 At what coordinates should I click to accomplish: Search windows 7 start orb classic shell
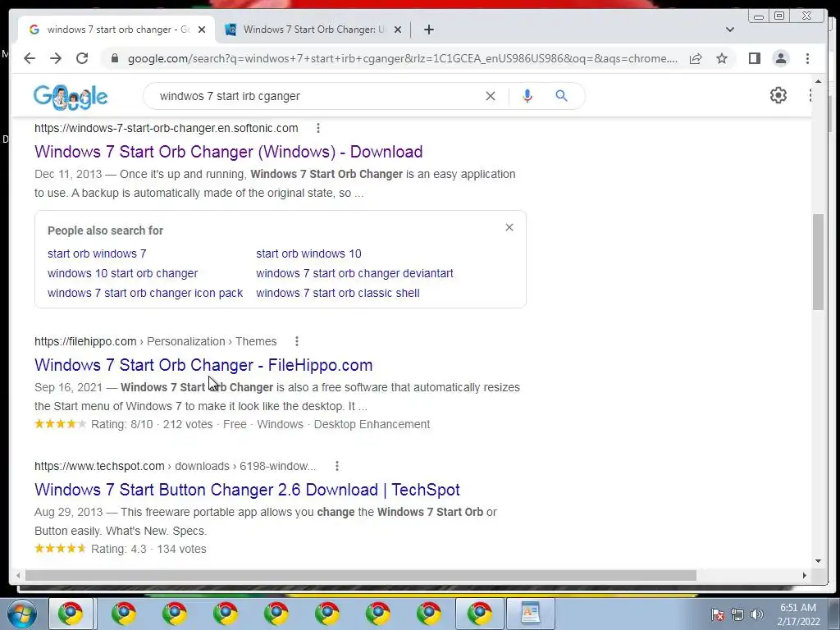coord(338,293)
